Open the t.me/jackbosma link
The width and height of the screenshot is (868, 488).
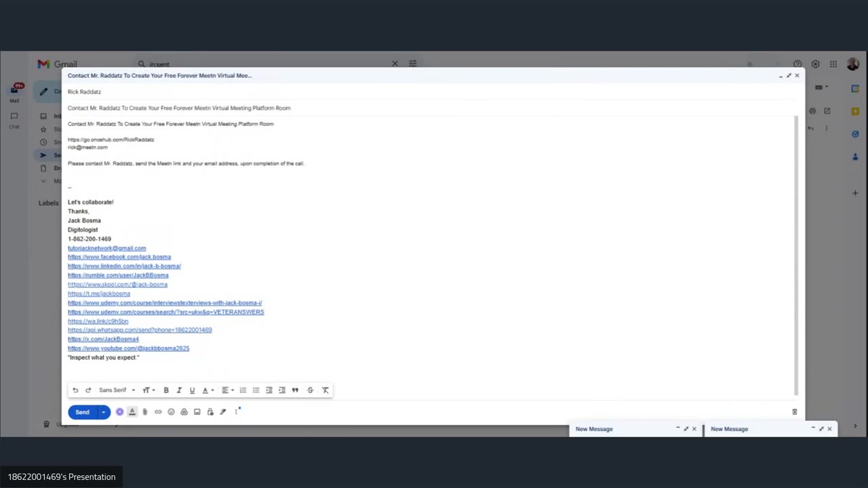point(99,293)
